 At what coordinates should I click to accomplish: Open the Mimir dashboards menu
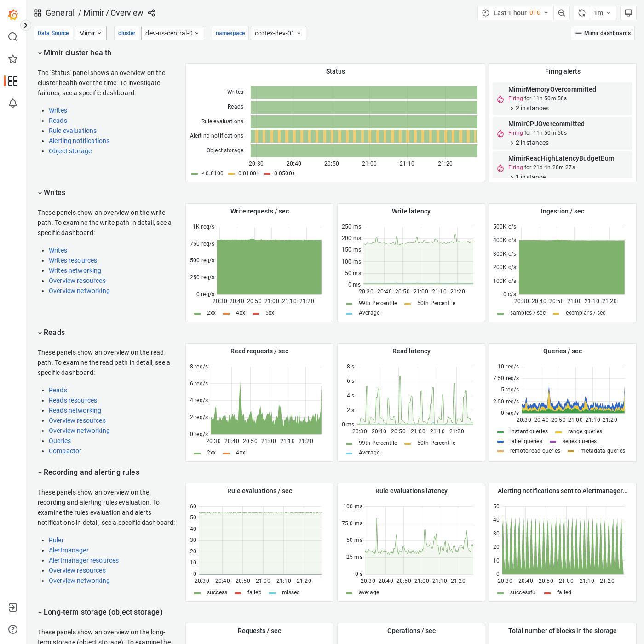click(x=603, y=33)
